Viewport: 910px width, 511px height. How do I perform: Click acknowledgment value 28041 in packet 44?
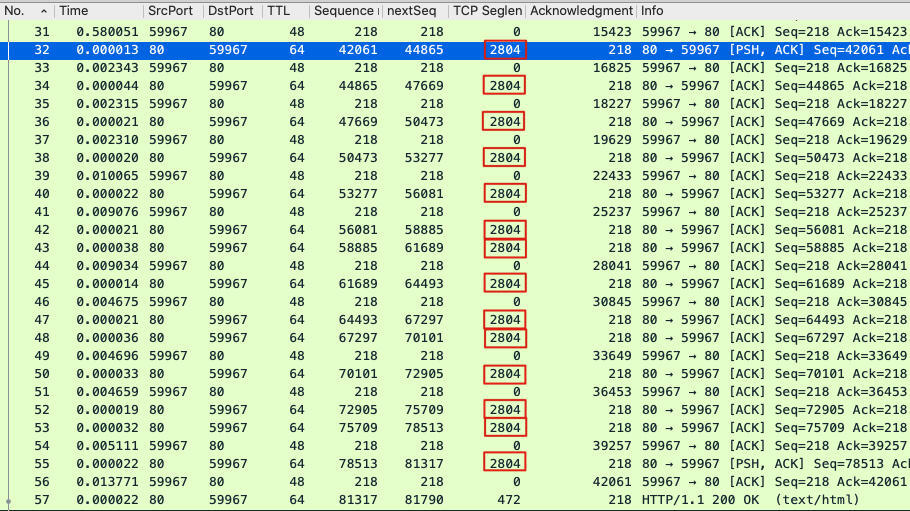click(x=611, y=265)
